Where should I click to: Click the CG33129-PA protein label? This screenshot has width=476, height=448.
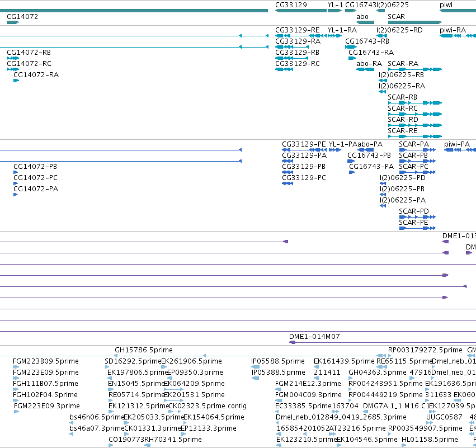tap(304, 155)
